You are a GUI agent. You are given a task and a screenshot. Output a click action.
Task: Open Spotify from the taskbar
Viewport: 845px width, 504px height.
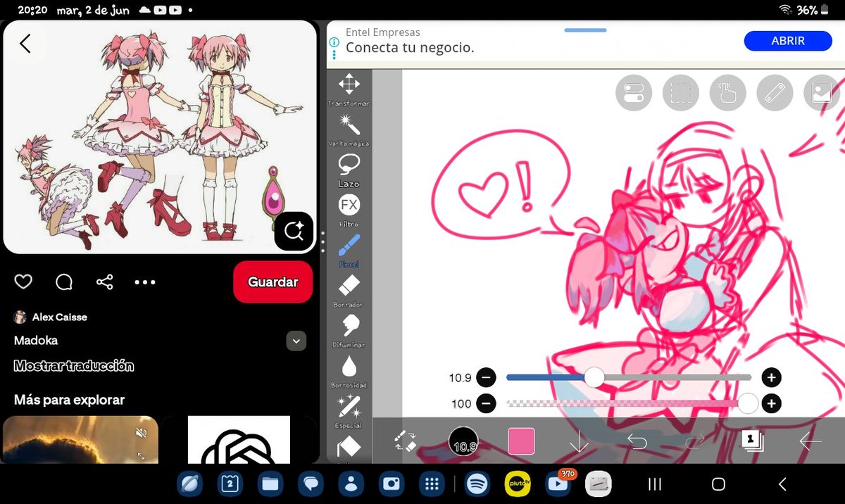pyautogui.click(x=478, y=484)
